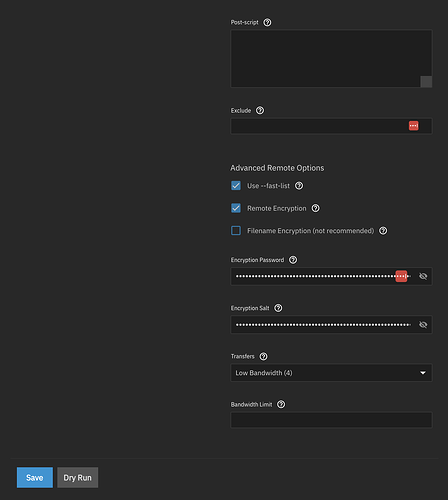
Task: Click red password manager icon in Exclude field
Action: (413, 126)
